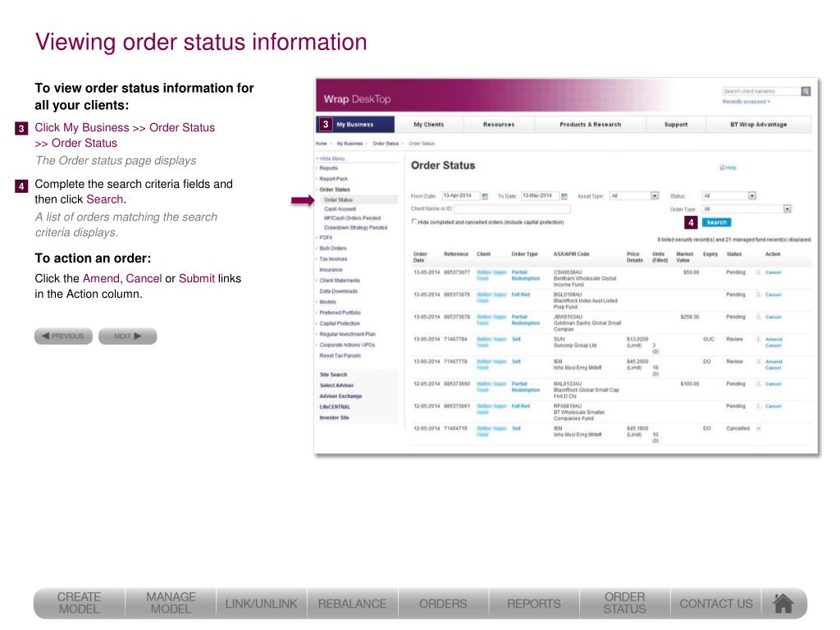This screenshot has height=630, width=840.
Task: Click the PREVIOUS slide button
Action: (63, 336)
